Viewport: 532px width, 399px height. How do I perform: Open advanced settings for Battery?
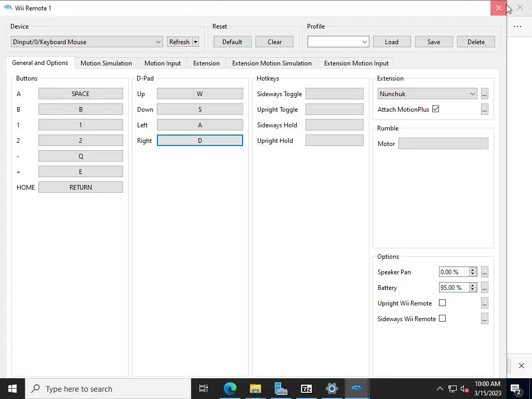[x=485, y=288]
